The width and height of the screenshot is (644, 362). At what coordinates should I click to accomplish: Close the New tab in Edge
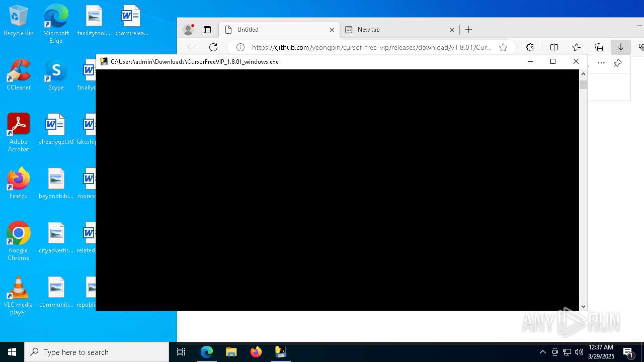[452, 30]
